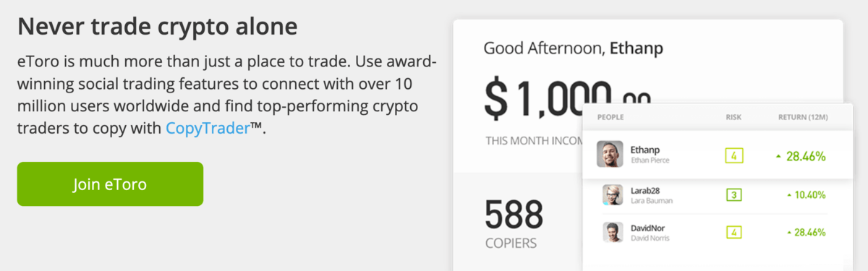Screen dimensions: 868x271
Task: Select the RISK column header
Action: pyautogui.click(x=733, y=117)
